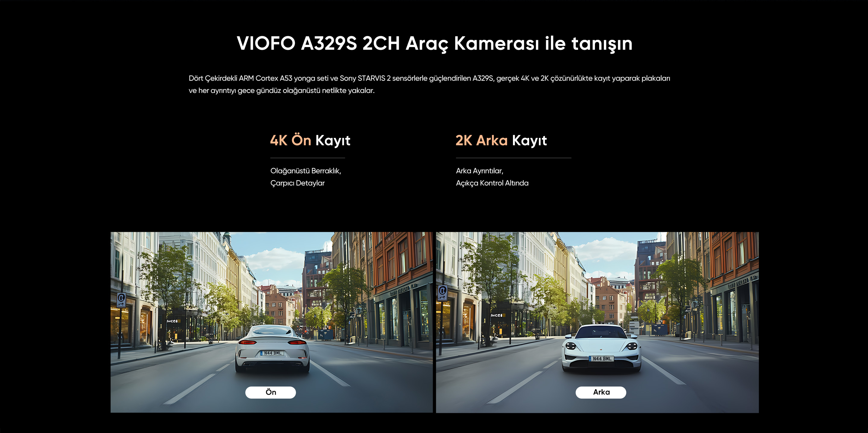Image resolution: width=868 pixels, height=433 pixels.
Task: Click the white sports car seen from behind
Action: coord(272,349)
